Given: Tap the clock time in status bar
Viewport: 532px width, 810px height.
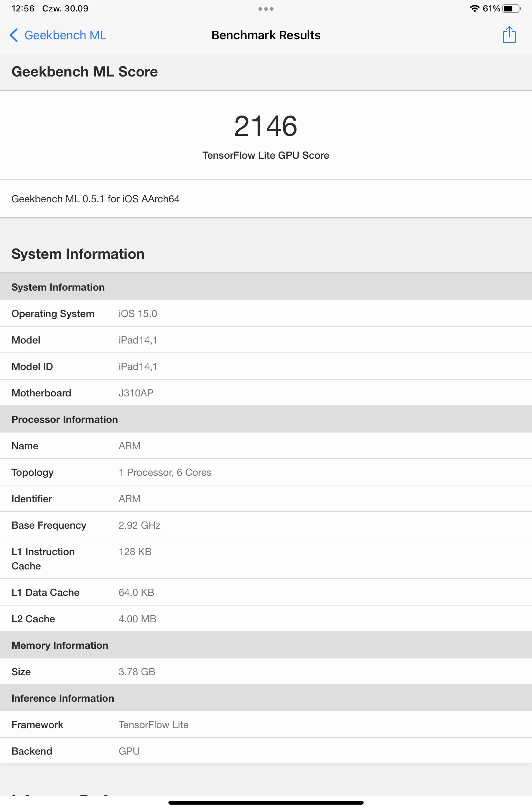Looking at the screenshot, I should pos(23,9).
